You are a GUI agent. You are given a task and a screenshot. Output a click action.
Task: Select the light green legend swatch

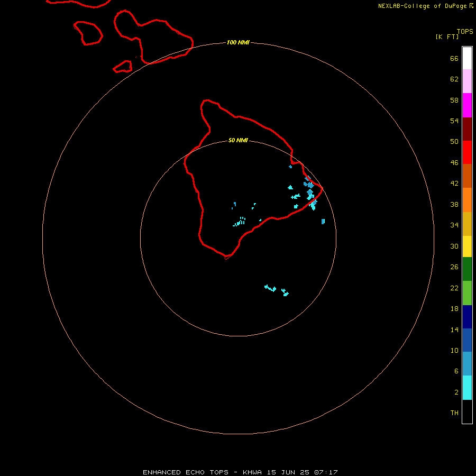pos(467,293)
